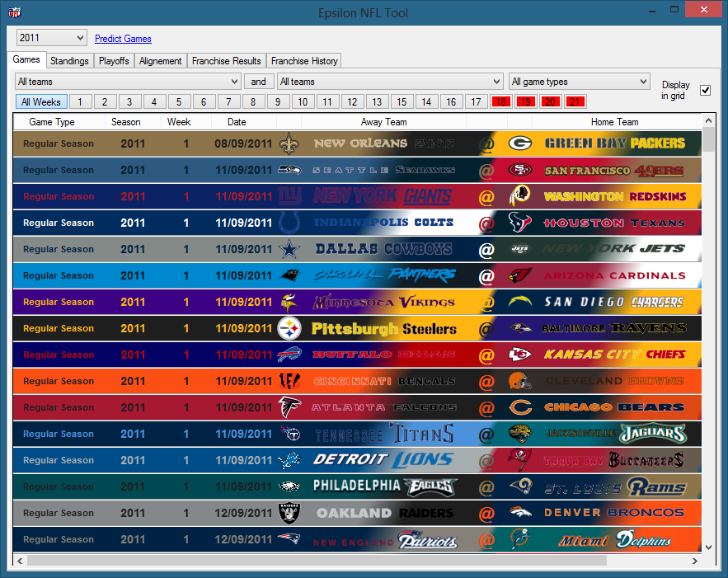Image resolution: width=728 pixels, height=578 pixels.
Task: Open the 2011 season year dropdown
Action: point(52,38)
